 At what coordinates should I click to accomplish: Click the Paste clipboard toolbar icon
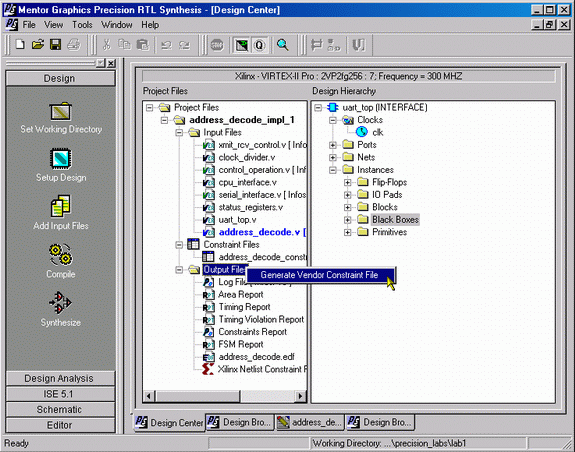pyautogui.click(x=143, y=45)
